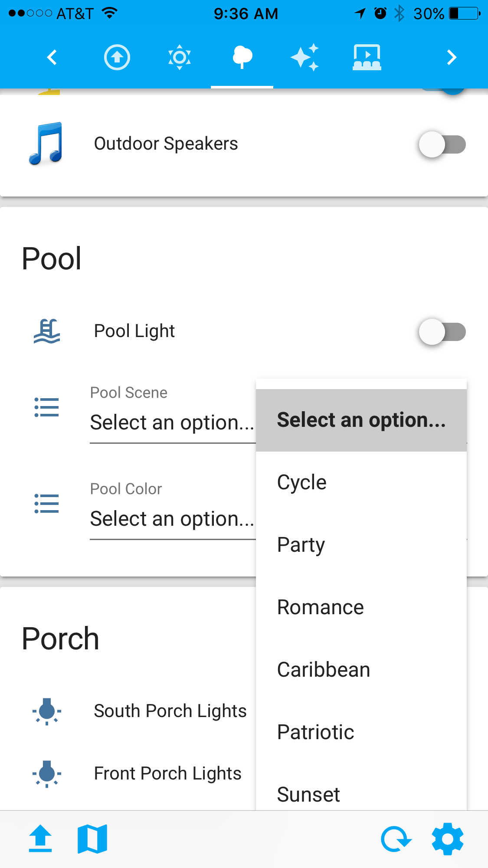Pick the Romance pool scene
The width and height of the screenshot is (488, 868).
click(320, 607)
